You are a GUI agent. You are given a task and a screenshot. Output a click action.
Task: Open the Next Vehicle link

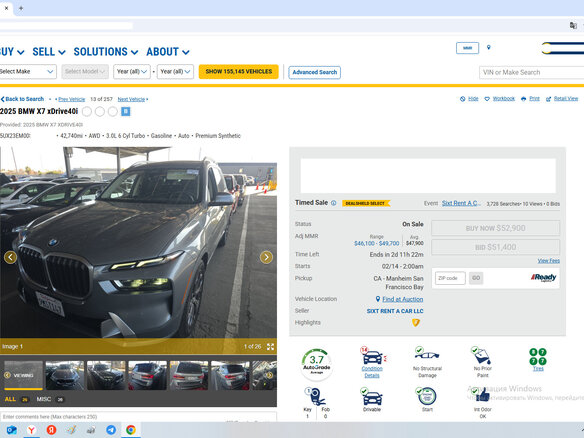point(131,99)
